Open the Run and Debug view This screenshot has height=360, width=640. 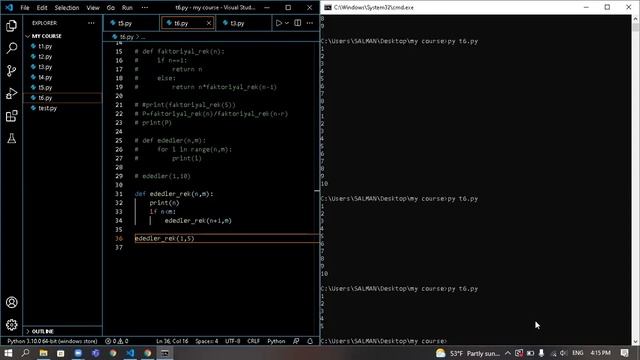[x=11, y=93]
